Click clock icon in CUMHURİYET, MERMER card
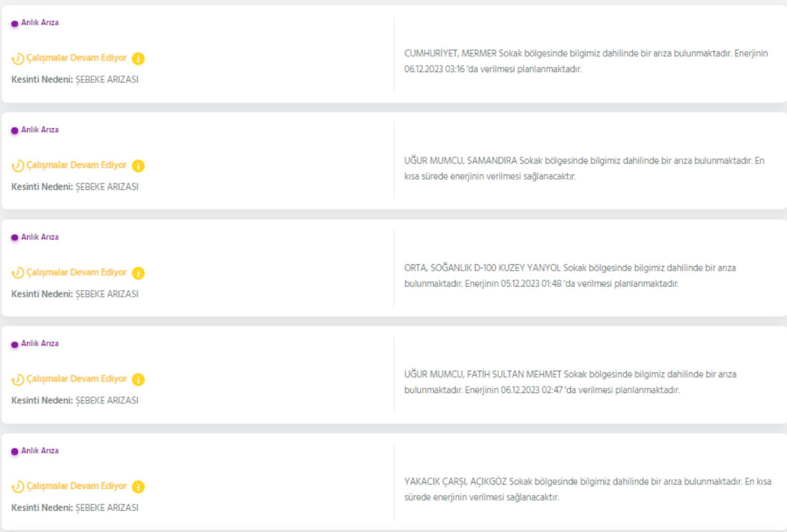Screen dimensions: 787x532 point(18,59)
